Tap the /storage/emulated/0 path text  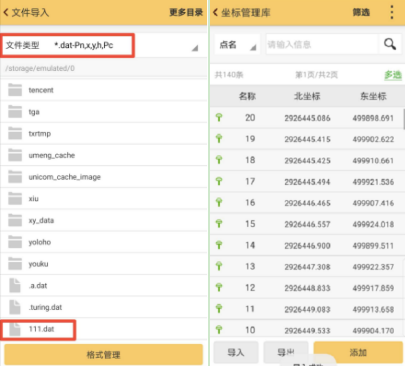pyautogui.click(x=40, y=68)
